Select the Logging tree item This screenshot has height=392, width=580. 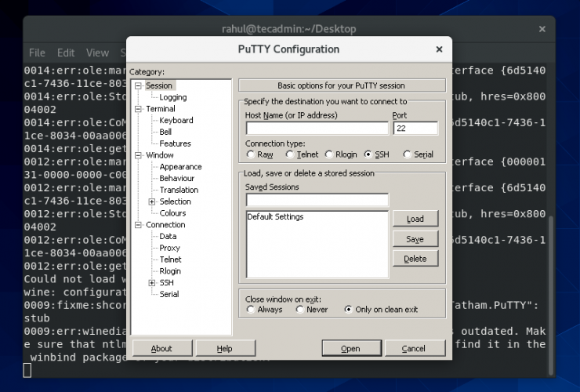coord(172,97)
